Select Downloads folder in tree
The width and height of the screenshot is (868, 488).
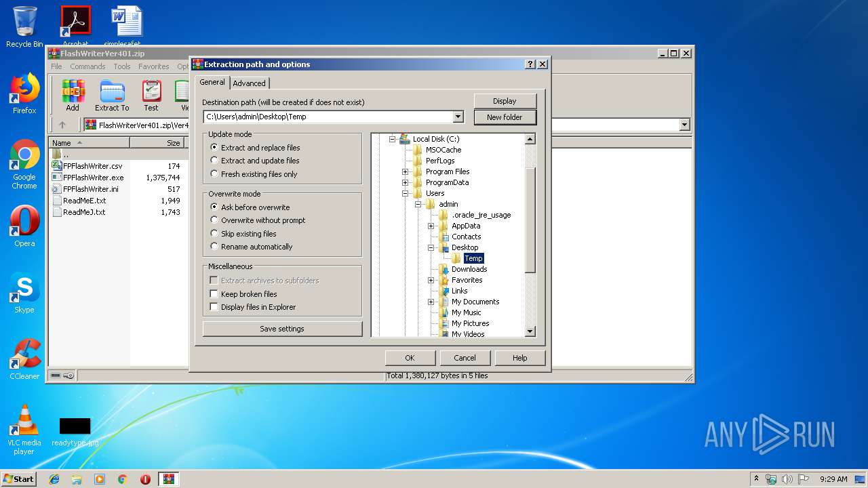click(x=469, y=269)
